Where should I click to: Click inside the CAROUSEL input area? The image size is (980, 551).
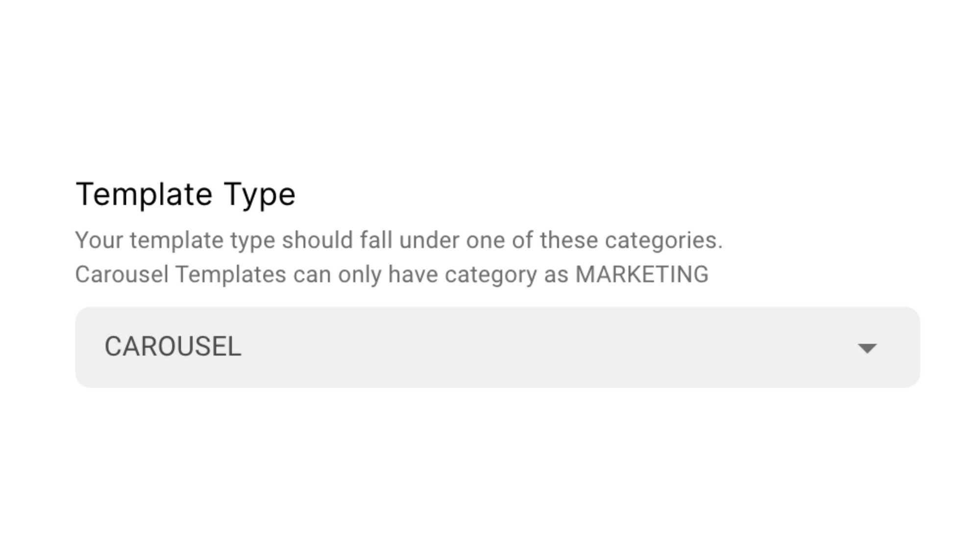click(x=343, y=346)
